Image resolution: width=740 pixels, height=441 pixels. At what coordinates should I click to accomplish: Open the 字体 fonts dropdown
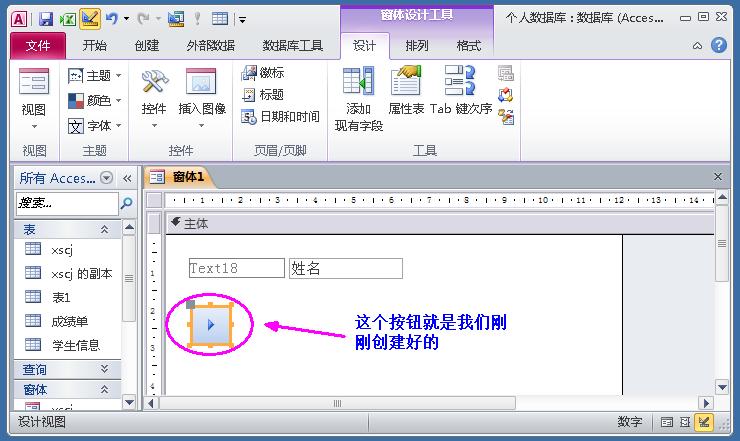tap(94, 126)
